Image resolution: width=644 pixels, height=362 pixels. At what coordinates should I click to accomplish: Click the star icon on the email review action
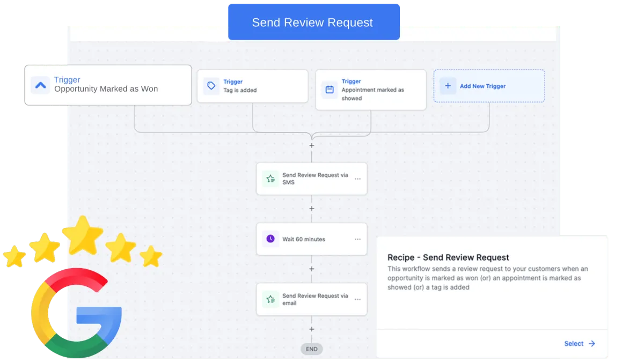(270, 299)
